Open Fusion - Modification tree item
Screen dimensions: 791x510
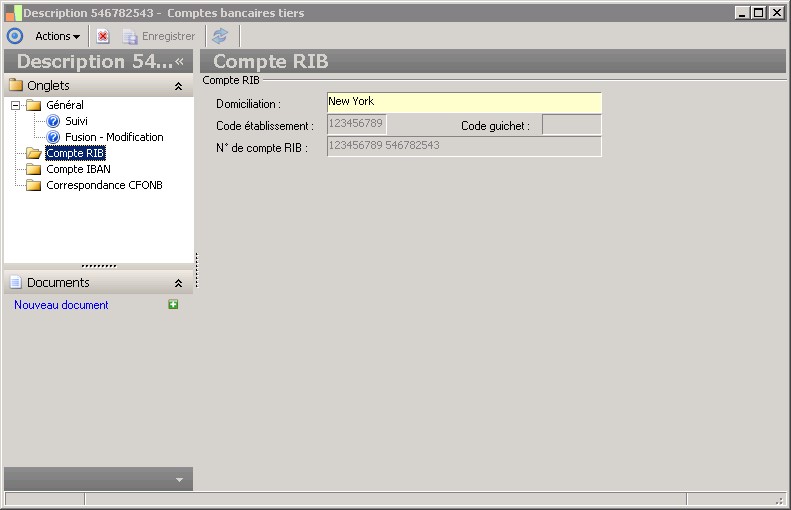click(x=114, y=137)
